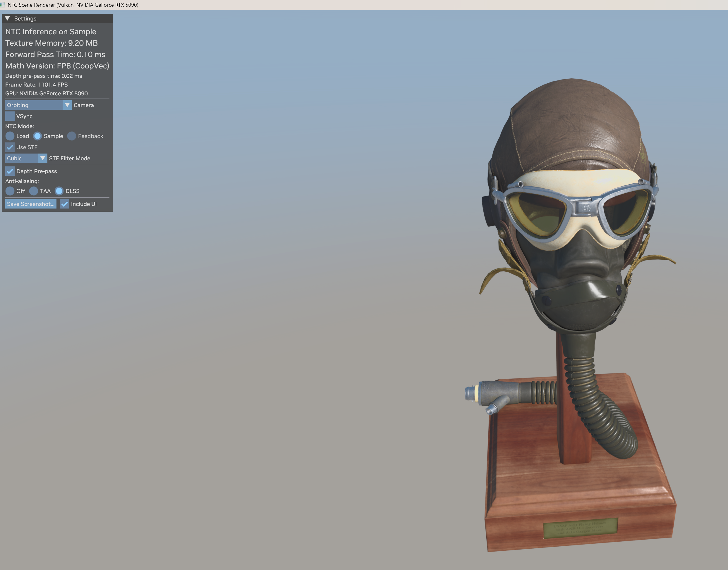Viewport: 728px width, 570px height.
Task: Select the Sample NTC mode
Action: pyautogui.click(x=37, y=136)
